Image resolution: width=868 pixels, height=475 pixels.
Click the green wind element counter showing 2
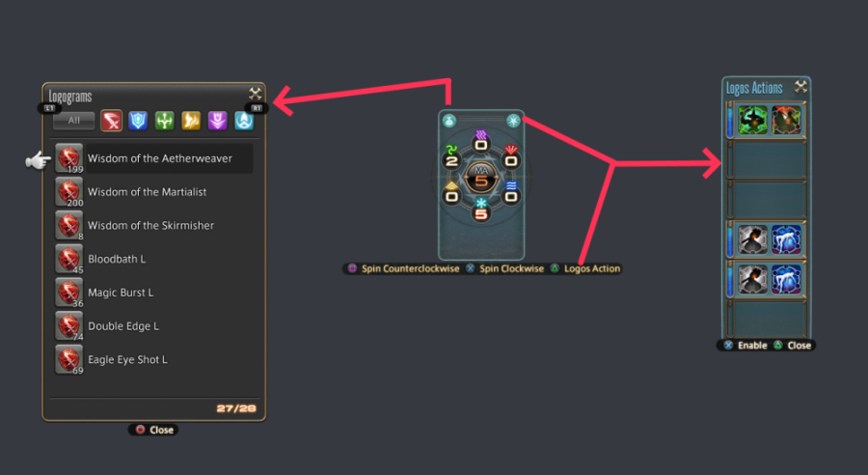coord(451,158)
